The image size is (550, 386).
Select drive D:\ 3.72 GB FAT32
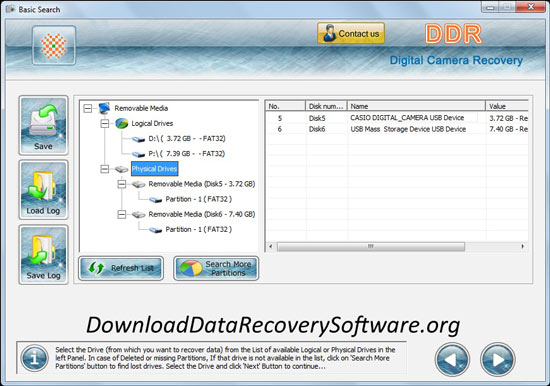coord(187,139)
